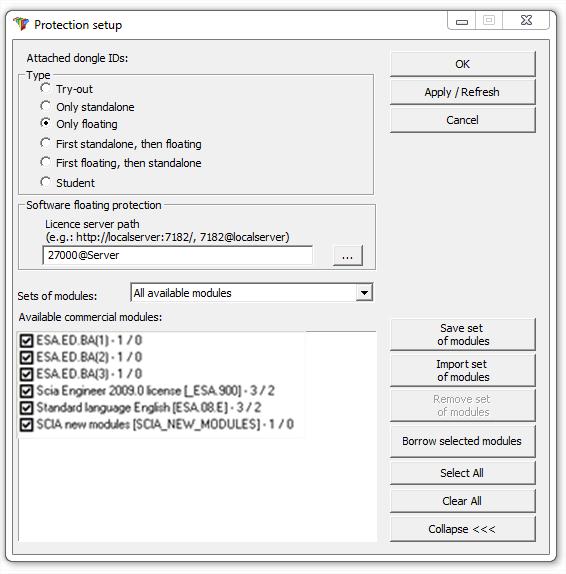This screenshot has height=574, width=566.
Task: Collapse the dialog with Collapse <<<
Action: coord(462,529)
